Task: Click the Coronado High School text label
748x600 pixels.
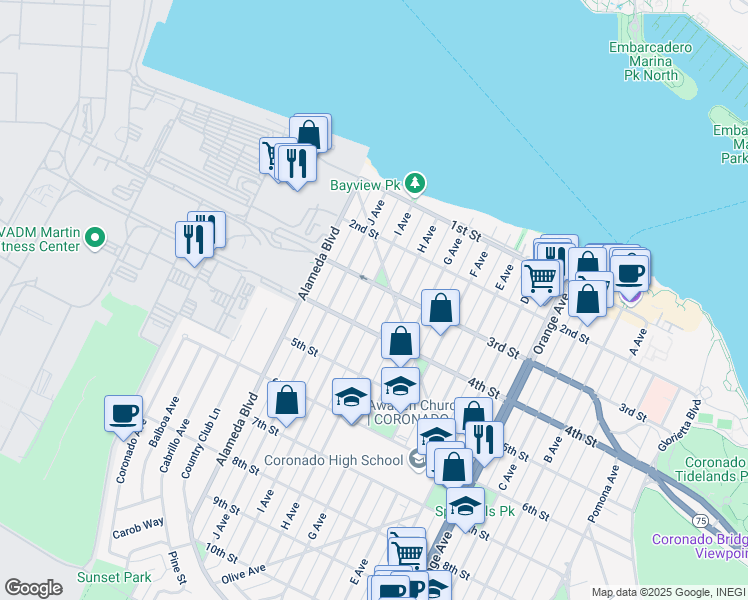Action: point(333,460)
